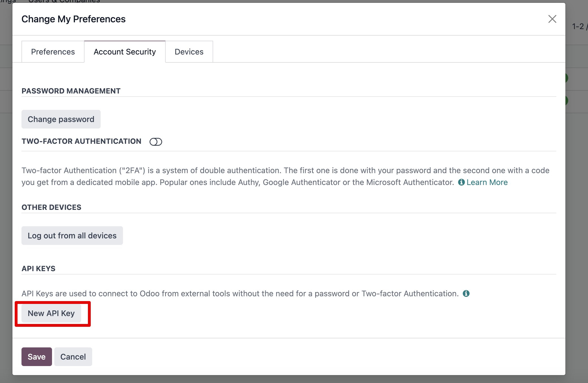Create a New API Key

pos(51,313)
